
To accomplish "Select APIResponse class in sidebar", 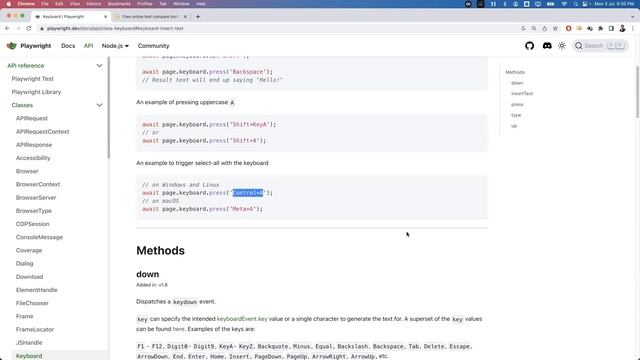I will point(34,145).
